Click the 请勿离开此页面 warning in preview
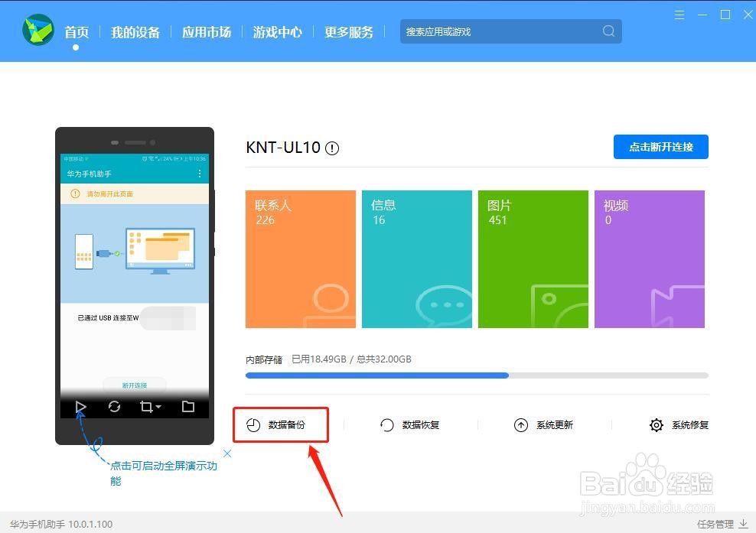Screen dimensions: 756x533 coord(110,193)
